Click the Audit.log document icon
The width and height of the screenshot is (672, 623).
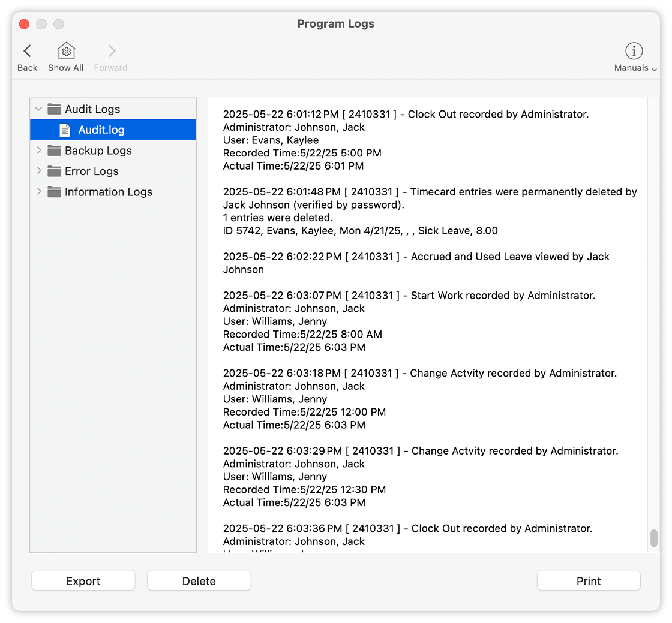pyautogui.click(x=65, y=130)
